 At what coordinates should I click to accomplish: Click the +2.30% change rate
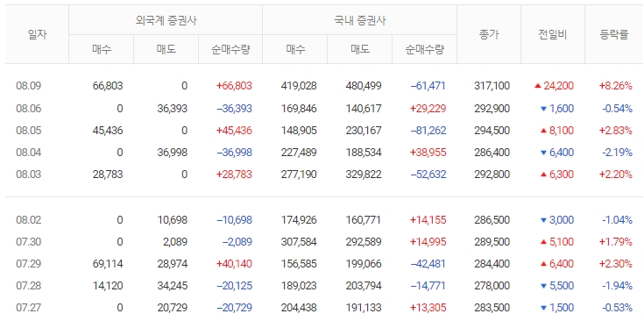point(616,263)
